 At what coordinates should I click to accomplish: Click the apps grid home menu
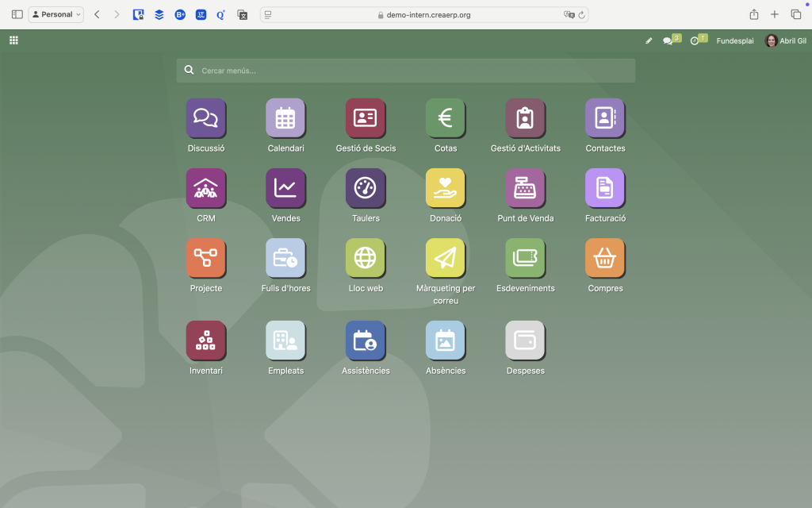[13, 40]
